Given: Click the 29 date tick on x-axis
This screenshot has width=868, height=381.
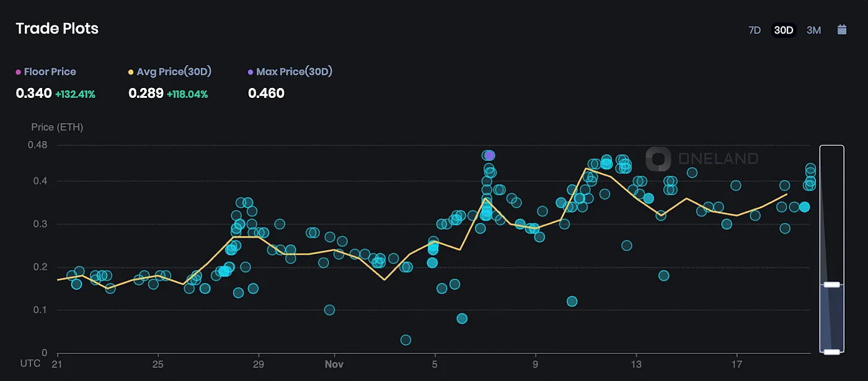Looking at the screenshot, I should [259, 364].
